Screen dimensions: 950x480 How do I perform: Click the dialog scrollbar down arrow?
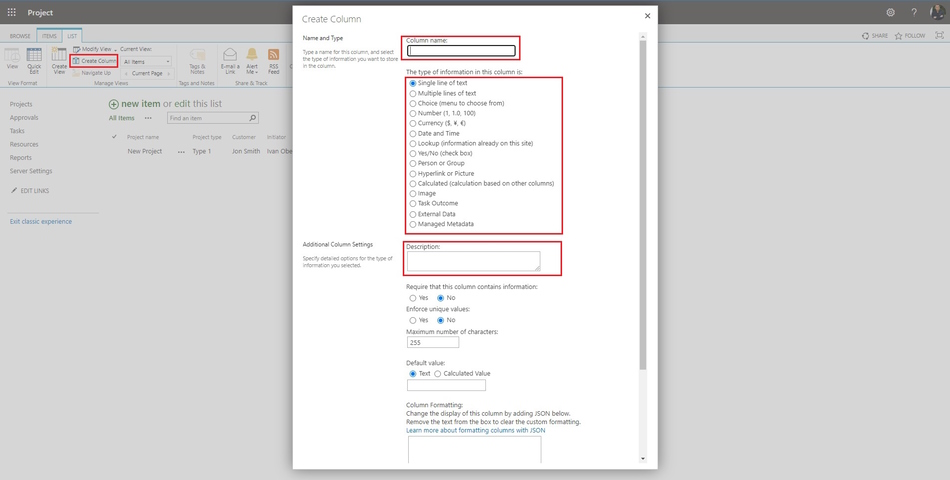coord(643,459)
